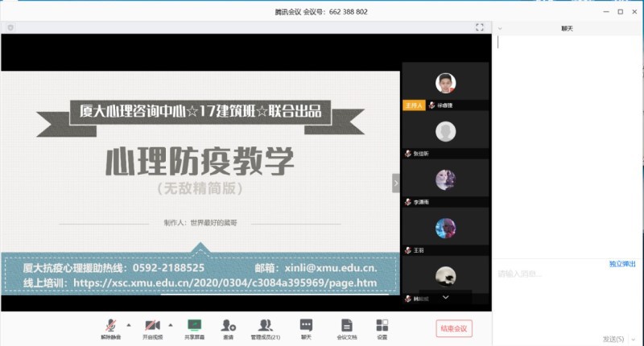Collapse participant video strip with side arrow
Viewport: 644px width, 346px height.
point(395,183)
